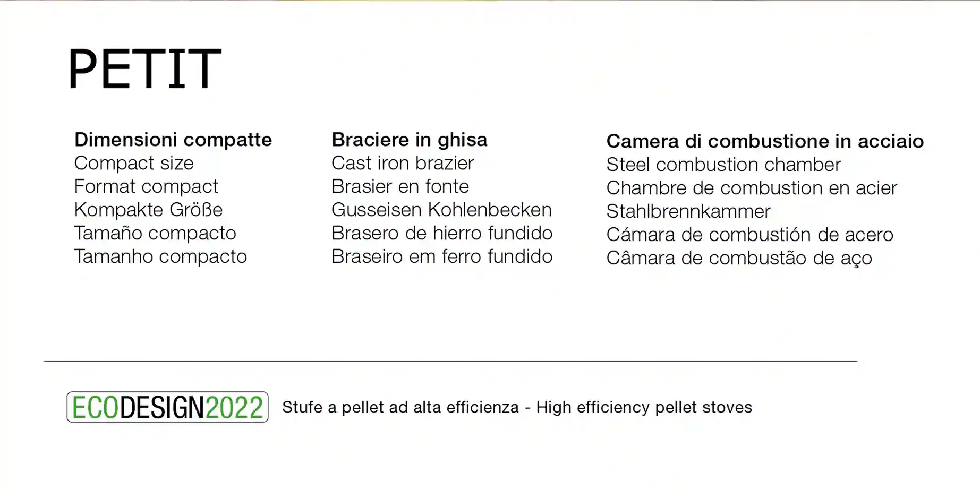Select the 'Dimensioni compatte' bold heading
This screenshot has width=980, height=489.
173,140
